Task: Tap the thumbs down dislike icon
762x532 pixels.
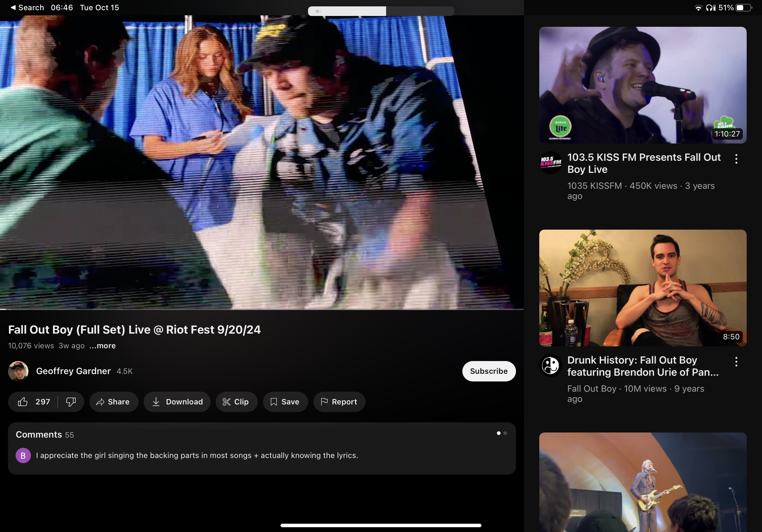Action: coord(71,402)
